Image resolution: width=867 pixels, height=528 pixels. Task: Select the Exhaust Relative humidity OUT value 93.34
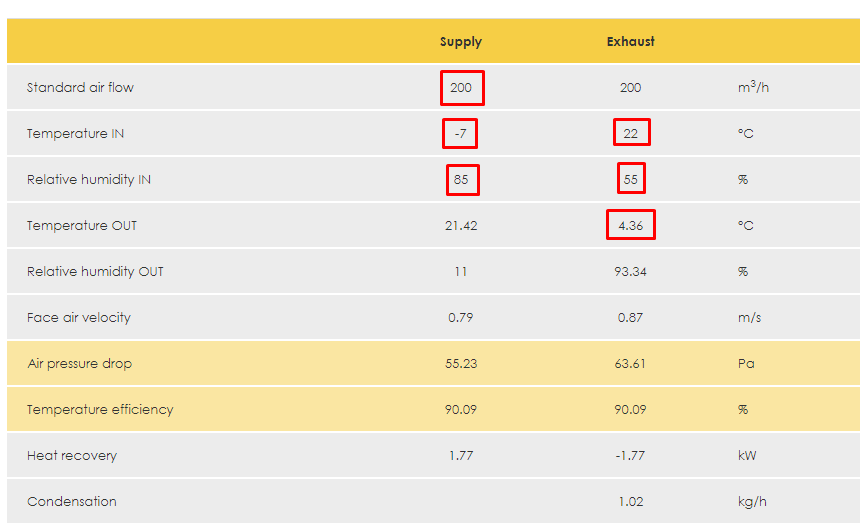click(x=631, y=272)
